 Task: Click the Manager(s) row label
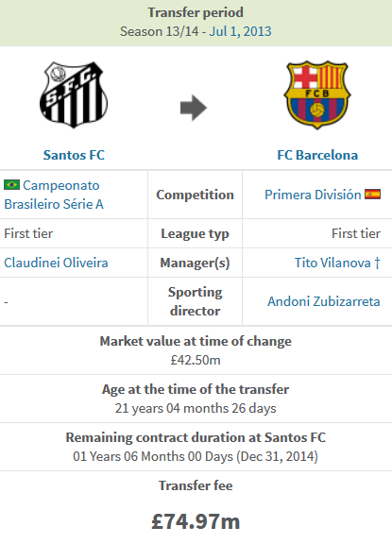coord(195,263)
